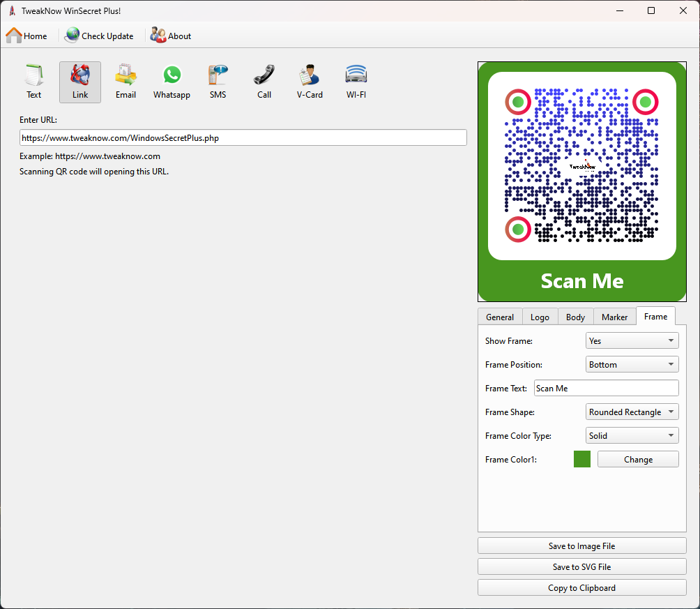Click Check Update in the toolbar
The width and height of the screenshot is (700, 609).
point(99,36)
